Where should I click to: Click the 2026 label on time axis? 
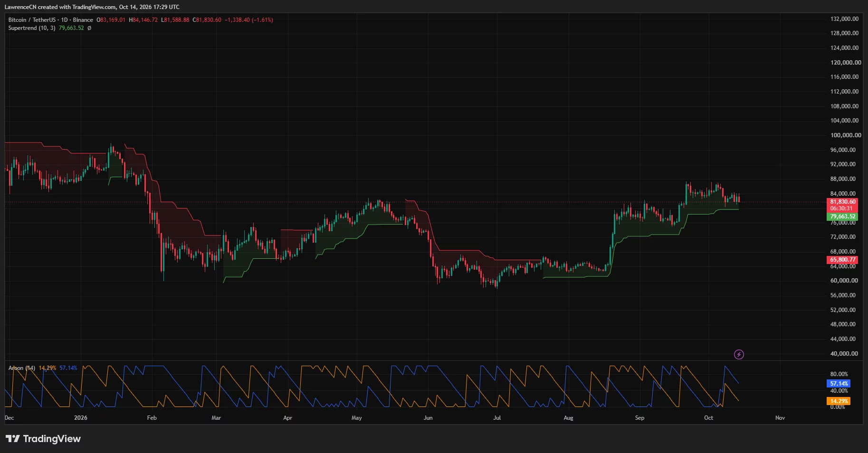click(81, 418)
